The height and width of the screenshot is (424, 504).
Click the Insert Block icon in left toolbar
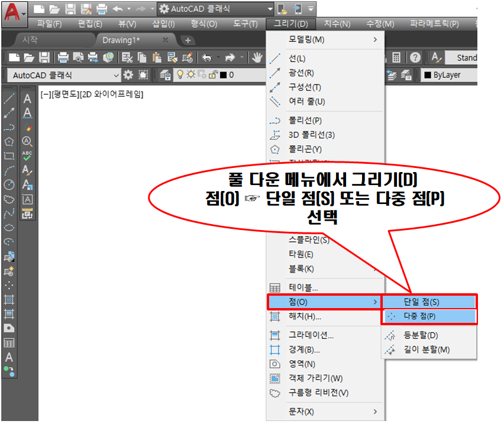(x=9, y=257)
